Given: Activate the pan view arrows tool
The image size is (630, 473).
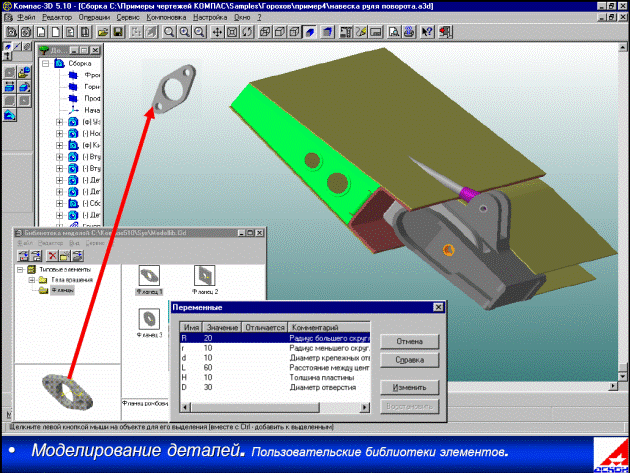Looking at the screenshot, I should tap(217, 32).
